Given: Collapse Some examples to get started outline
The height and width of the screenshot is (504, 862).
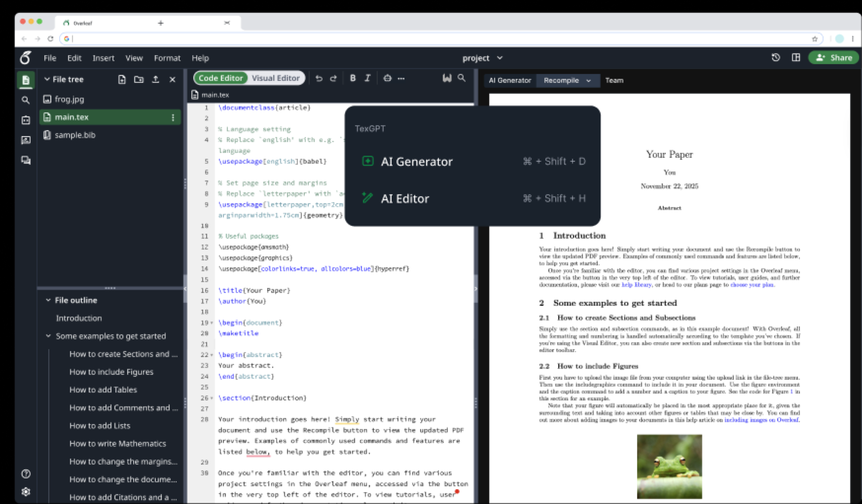Looking at the screenshot, I should [48, 336].
